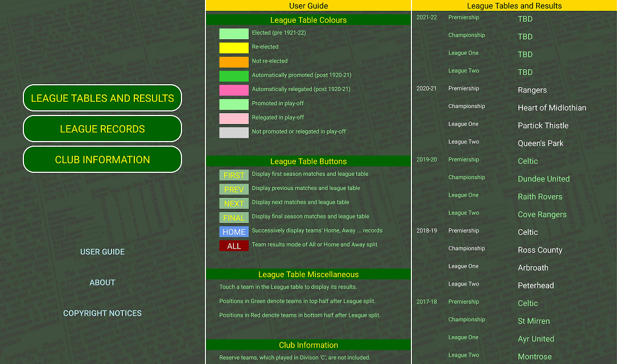
Task: Click the grey Not promoted or relegated swatch
Action: 234,133
